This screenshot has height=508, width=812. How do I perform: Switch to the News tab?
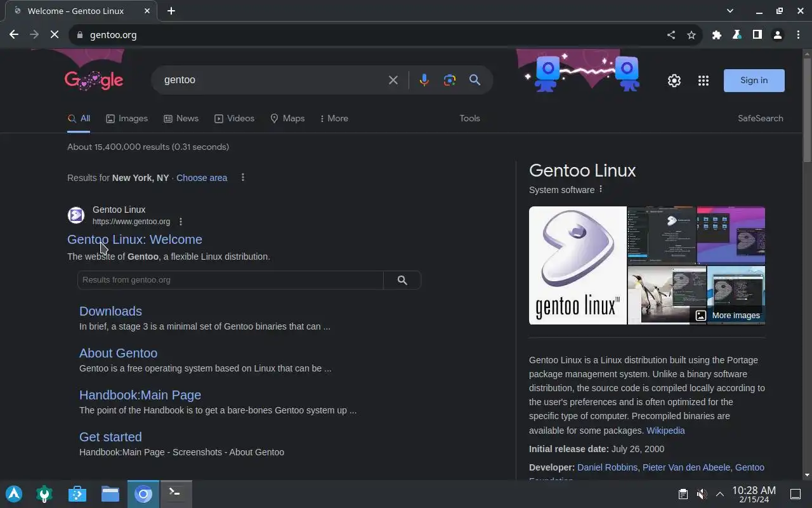click(181, 119)
